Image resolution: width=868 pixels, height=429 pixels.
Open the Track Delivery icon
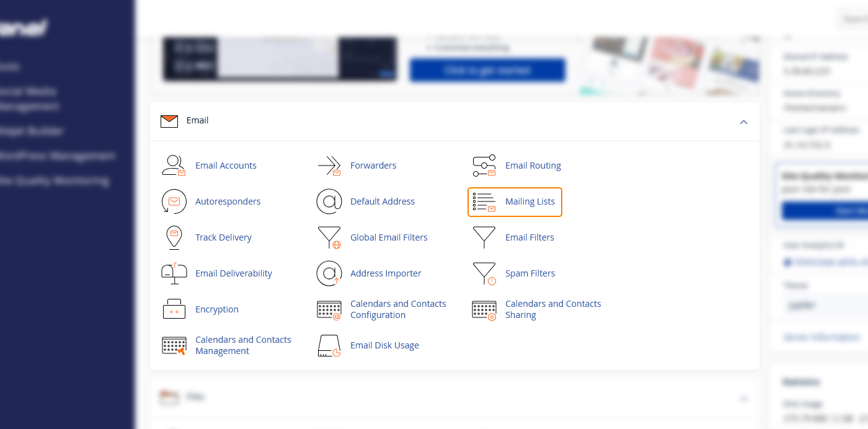pyautogui.click(x=174, y=237)
